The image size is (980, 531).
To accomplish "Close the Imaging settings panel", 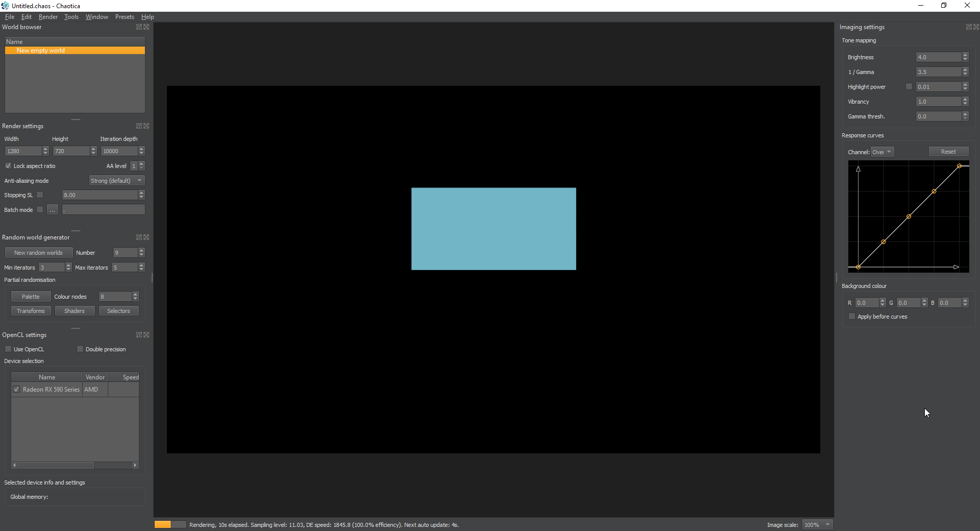I will pos(976,27).
